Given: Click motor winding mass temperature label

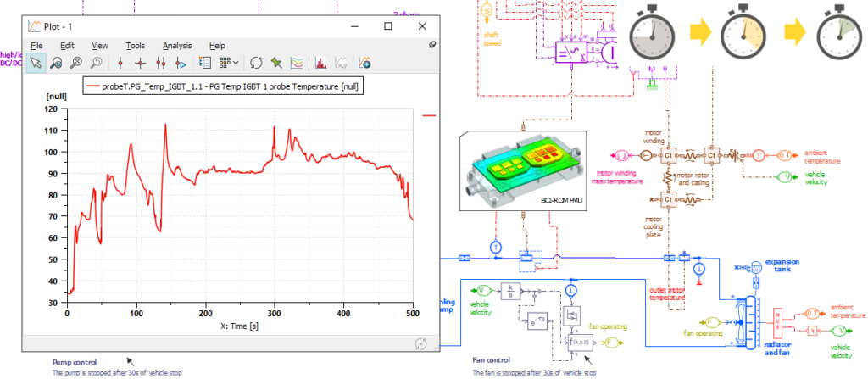Looking at the screenshot, I should point(618,177).
